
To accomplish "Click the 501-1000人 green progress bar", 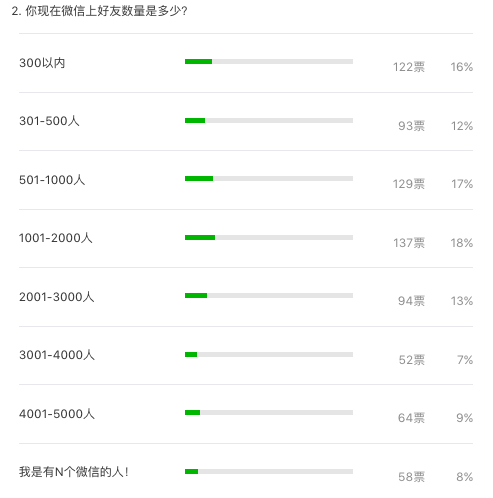I will [x=199, y=179].
